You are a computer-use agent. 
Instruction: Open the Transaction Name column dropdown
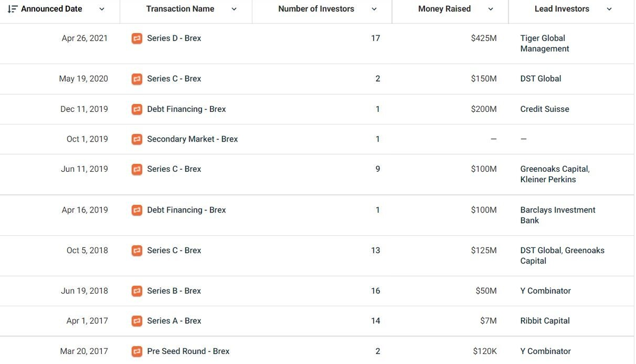click(x=234, y=9)
